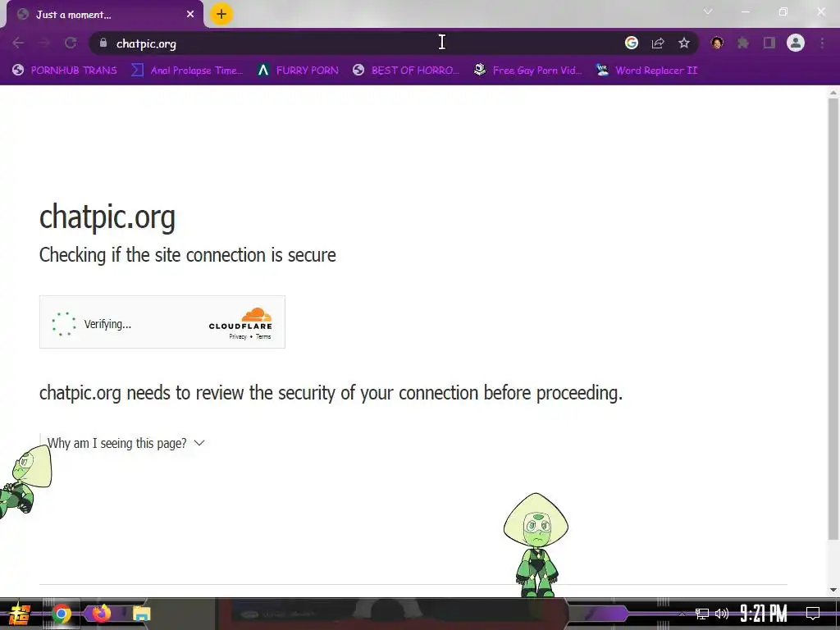
Task: Click the avatar extension icon in toolbar
Action: (x=717, y=43)
